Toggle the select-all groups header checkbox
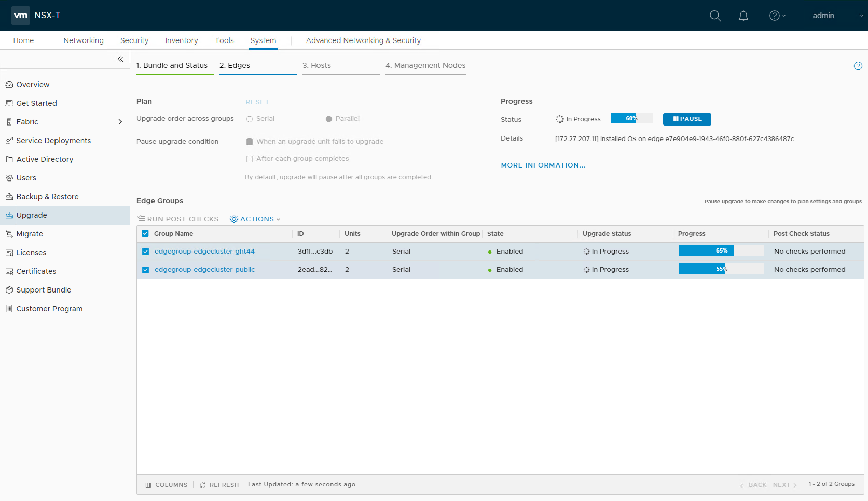This screenshot has height=501, width=868. [x=145, y=234]
